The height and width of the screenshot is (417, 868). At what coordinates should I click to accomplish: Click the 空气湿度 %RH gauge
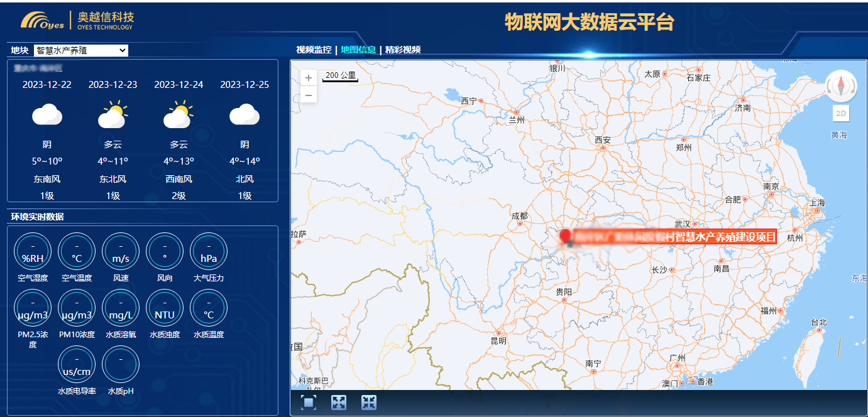(x=33, y=251)
